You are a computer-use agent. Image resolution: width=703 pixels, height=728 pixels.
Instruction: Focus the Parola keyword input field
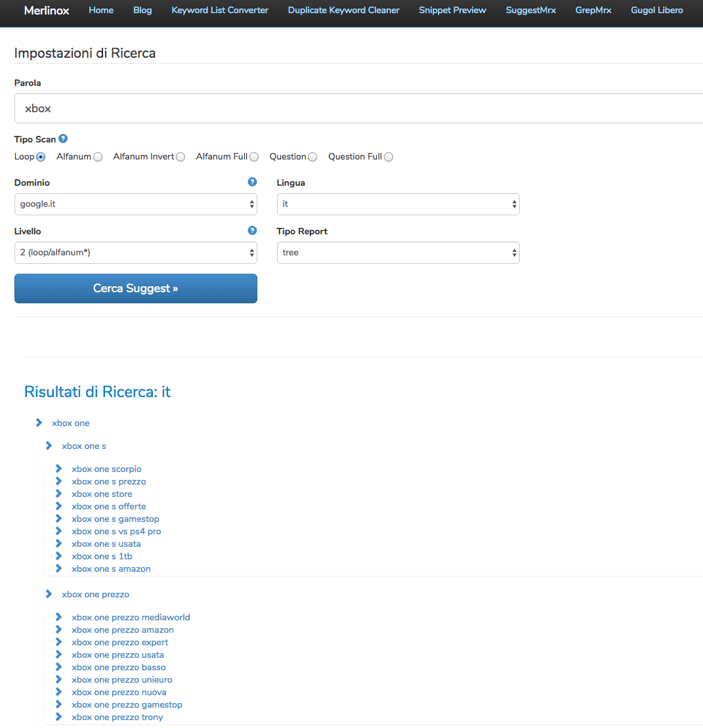click(x=358, y=108)
